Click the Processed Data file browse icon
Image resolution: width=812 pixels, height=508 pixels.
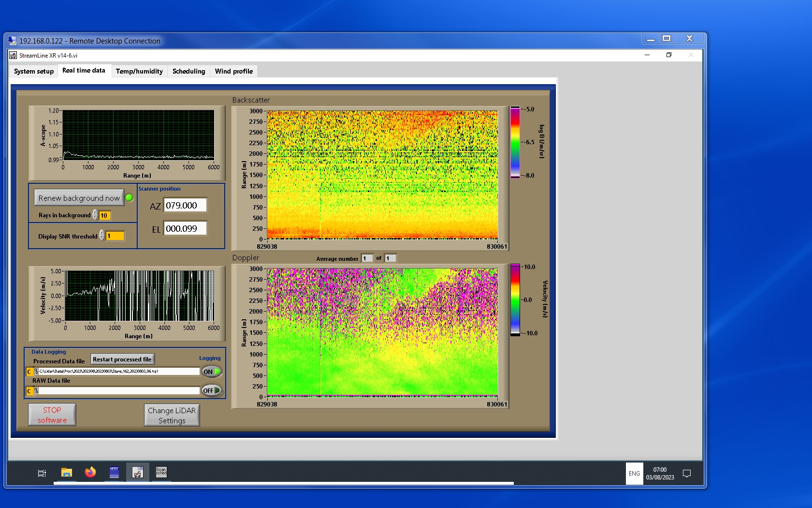tap(36, 372)
